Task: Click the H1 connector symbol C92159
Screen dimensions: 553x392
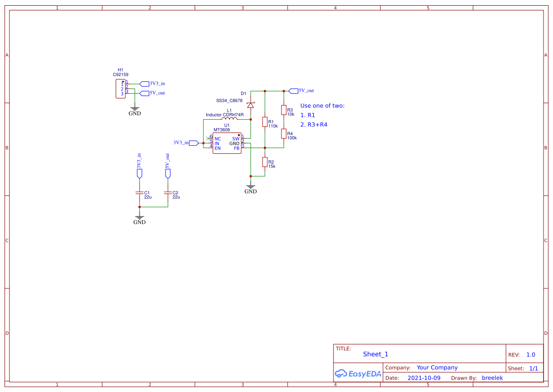Action: pyautogui.click(x=120, y=88)
